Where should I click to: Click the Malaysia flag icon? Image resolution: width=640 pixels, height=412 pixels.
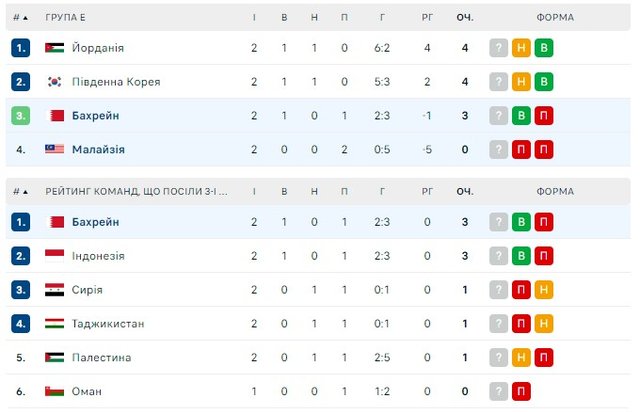54,150
